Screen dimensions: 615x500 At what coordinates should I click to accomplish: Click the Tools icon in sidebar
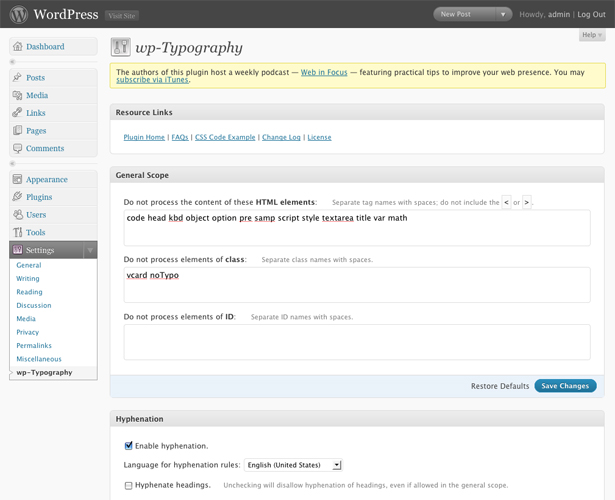(x=18, y=232)
